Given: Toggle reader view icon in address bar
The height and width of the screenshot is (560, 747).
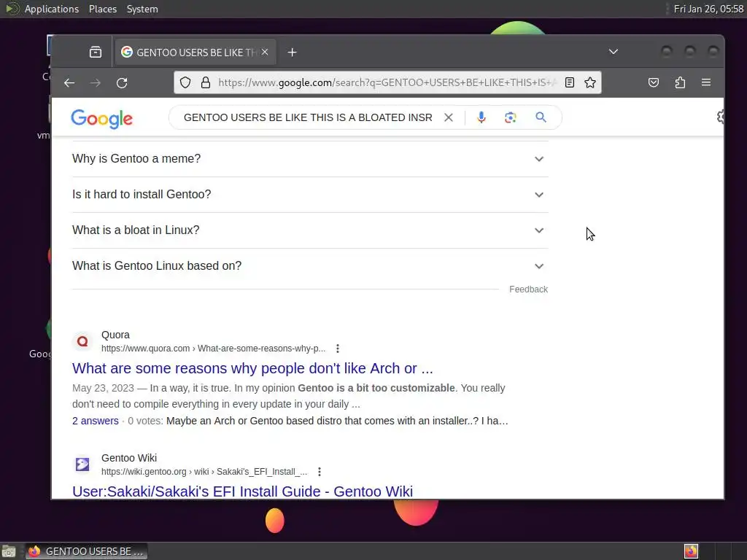Looking at the screenshot, I should click(x=569, y=83).
